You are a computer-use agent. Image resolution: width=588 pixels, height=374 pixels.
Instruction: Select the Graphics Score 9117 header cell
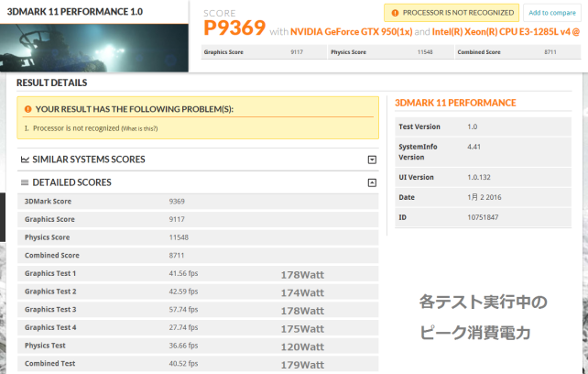coord(264,52)
